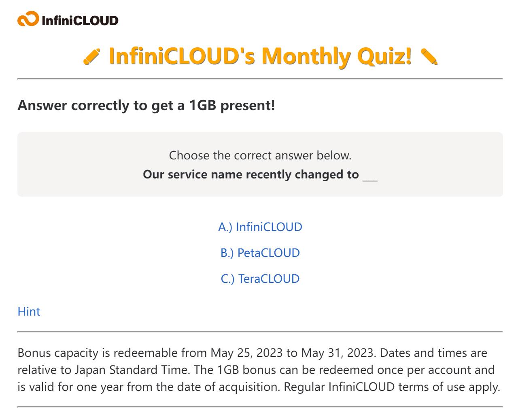Click the divider line below Hint
The width and height of the screenshot is (516, 420).
[260, 331]
